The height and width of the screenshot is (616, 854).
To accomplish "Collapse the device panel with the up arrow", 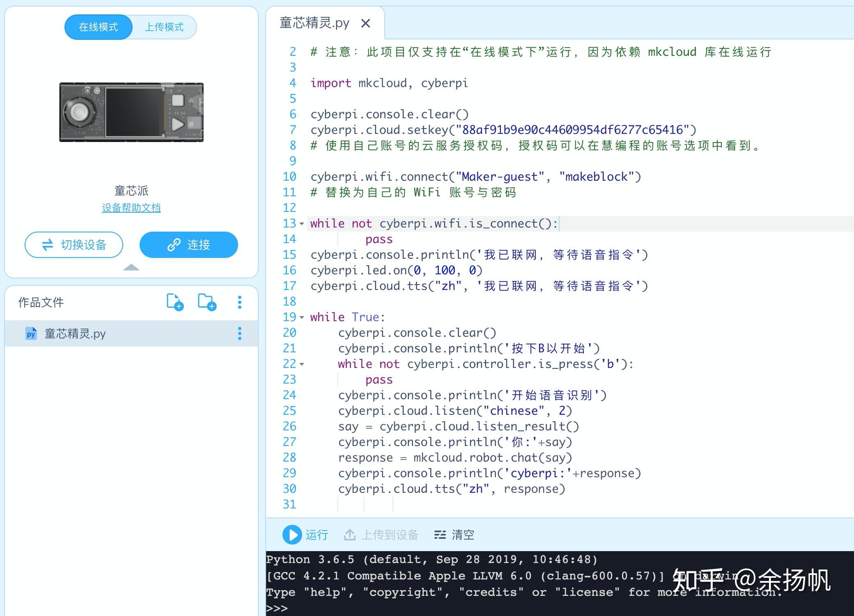I will tap(131, 267).
